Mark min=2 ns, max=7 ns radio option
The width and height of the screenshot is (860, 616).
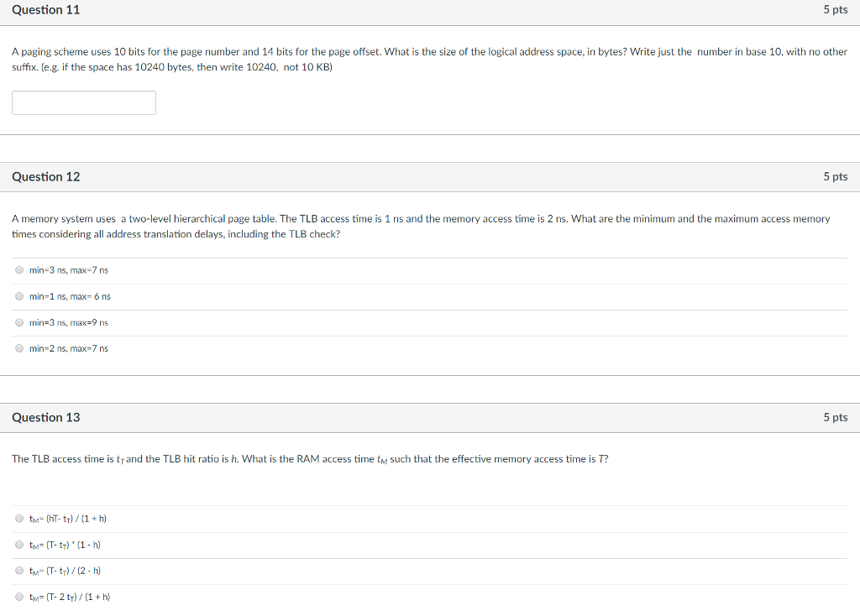[19, 348]
